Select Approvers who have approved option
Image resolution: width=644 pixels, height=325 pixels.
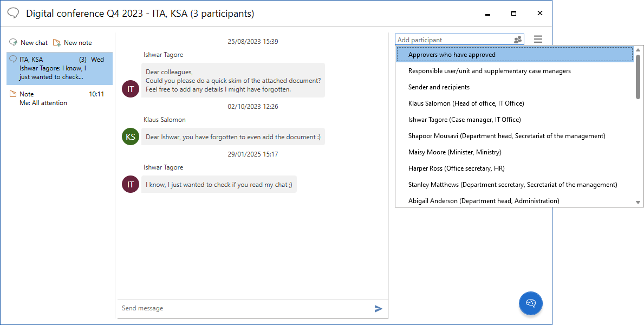452,55
